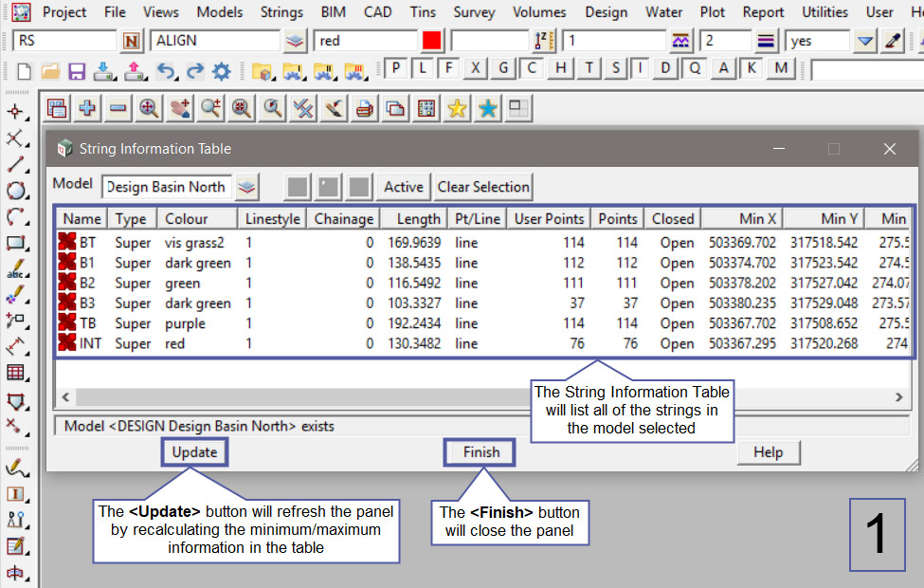Screen dimensions: 924x588
Task: Toggle the 'P' point snap button
Action: pos(395,68)
